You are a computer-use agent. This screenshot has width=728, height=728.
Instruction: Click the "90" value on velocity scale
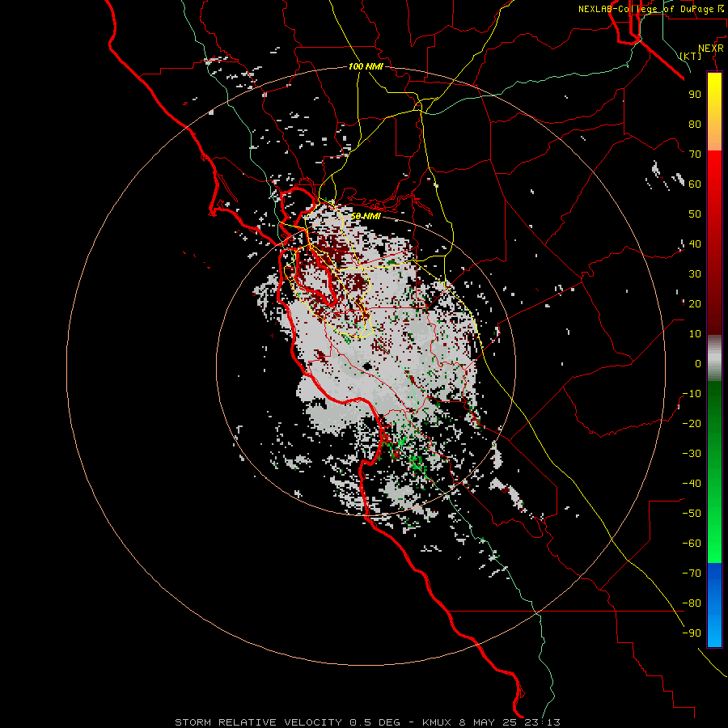pos(695,95)
